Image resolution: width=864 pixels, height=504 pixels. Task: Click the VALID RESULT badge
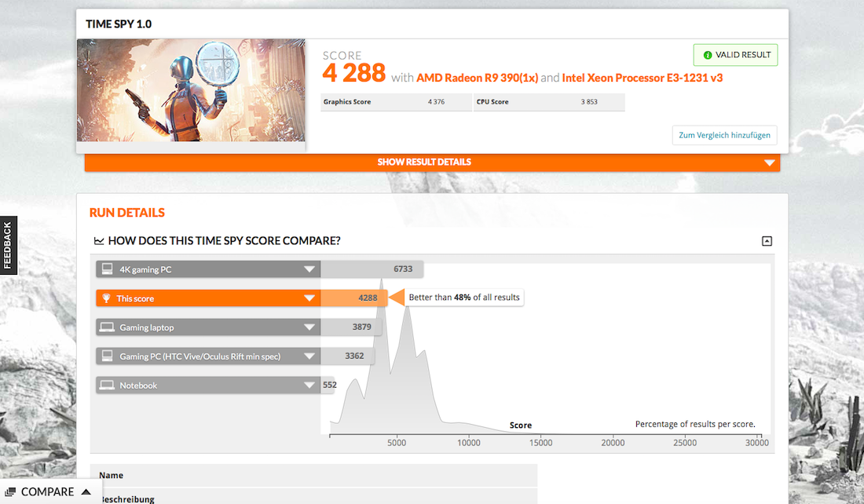point(736,55)
